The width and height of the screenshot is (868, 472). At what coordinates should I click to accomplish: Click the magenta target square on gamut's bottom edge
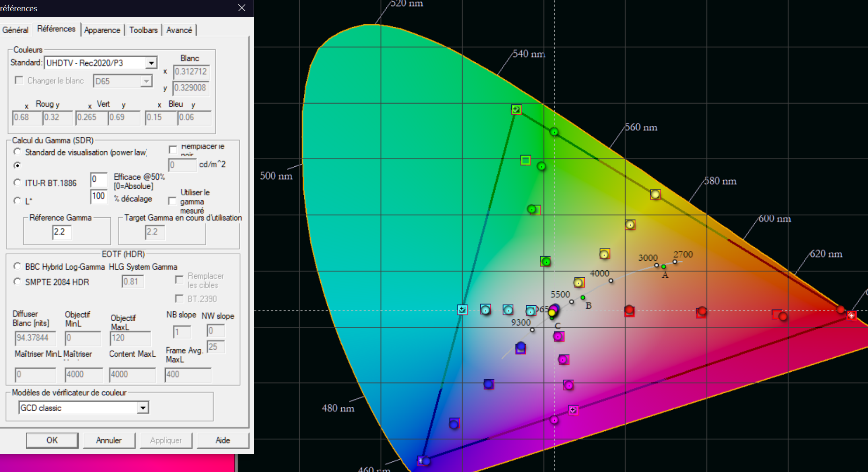(x=573, y=410)
